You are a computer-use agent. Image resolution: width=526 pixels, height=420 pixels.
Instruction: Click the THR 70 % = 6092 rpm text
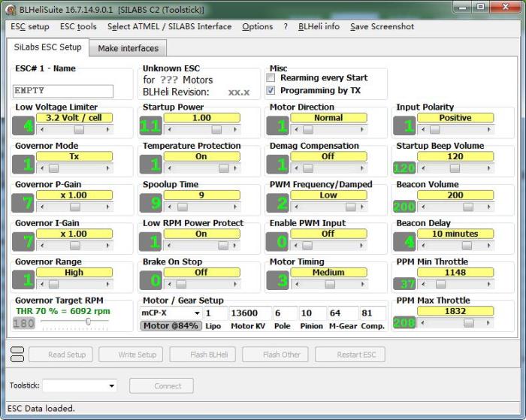click(63, 311)
